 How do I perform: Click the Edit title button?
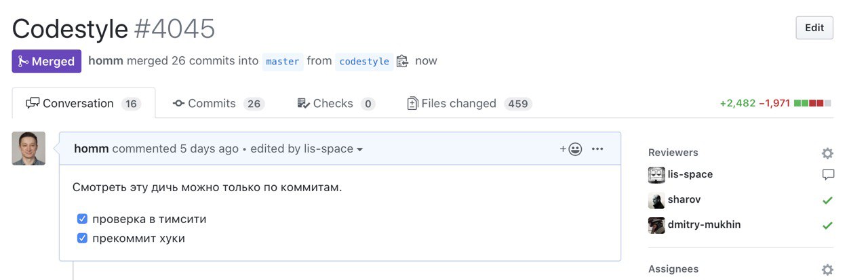pyautogui.click(x=814, y=28)
